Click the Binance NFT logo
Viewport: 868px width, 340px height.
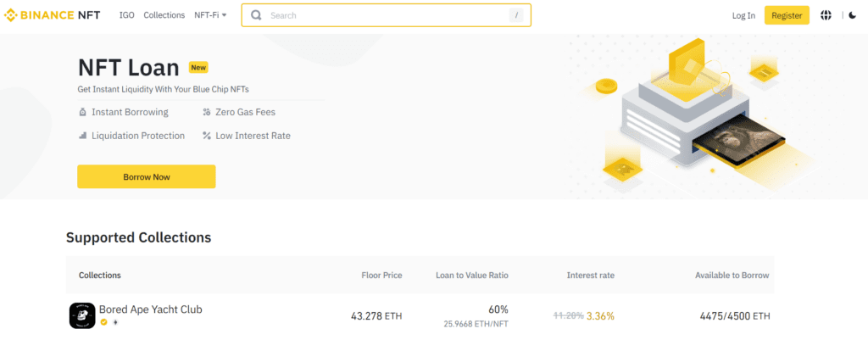tap(52, 15)
